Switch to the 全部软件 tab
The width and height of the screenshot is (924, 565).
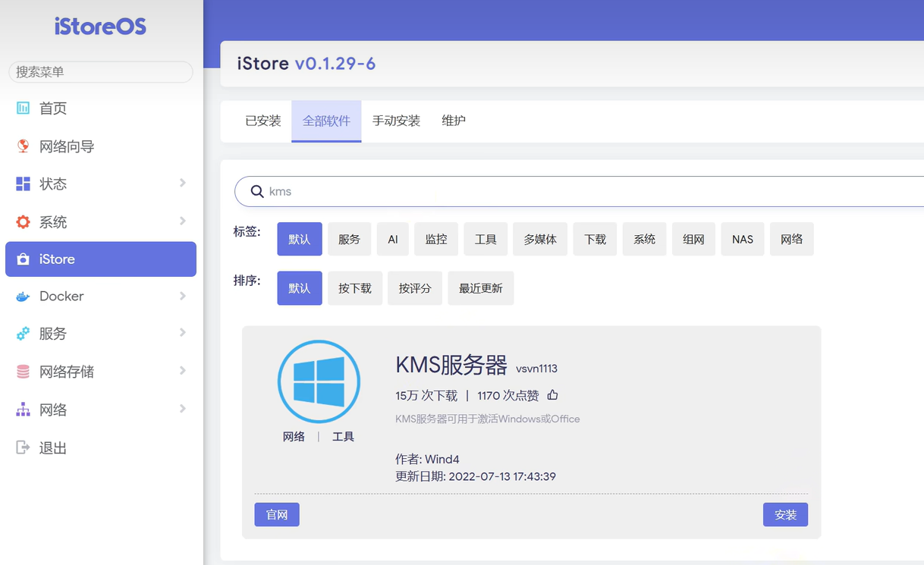click(326, 121)
